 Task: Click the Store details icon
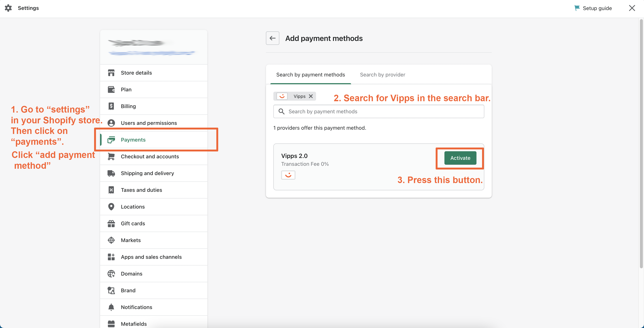tap(111, 72)
